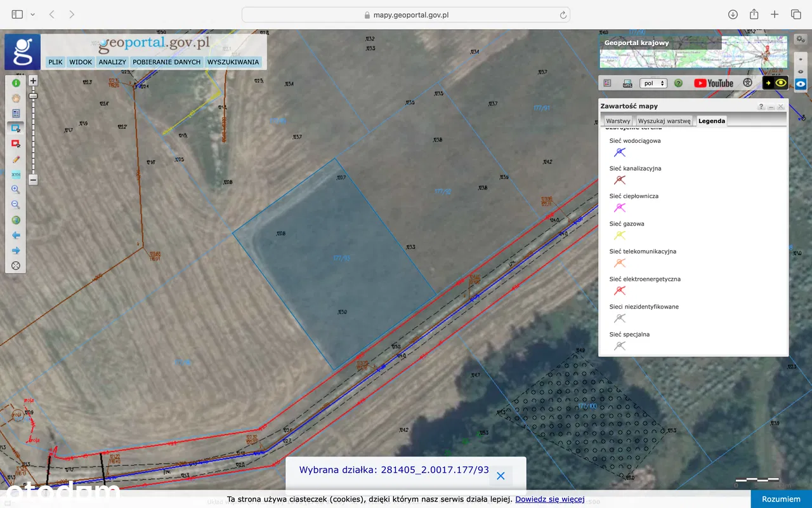Click the magnifier zoom-in tool
Image resolution: width=812 pixels, height=508 pixels.
pyautogui.click(x=16, y=190)
